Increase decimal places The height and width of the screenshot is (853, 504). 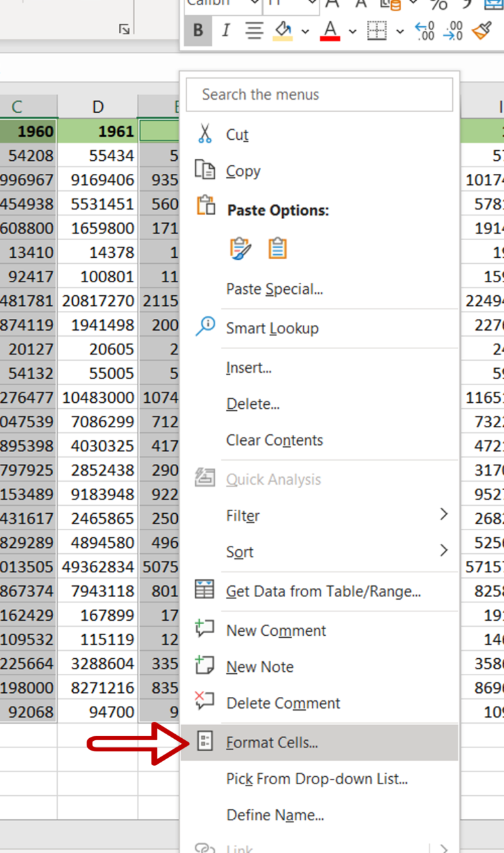coord(424,30)
